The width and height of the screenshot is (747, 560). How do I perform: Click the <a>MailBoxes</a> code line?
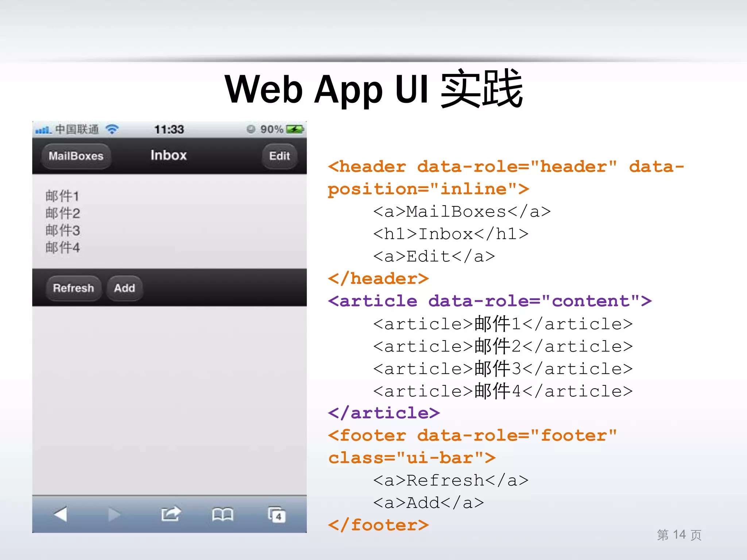(462, 211)
